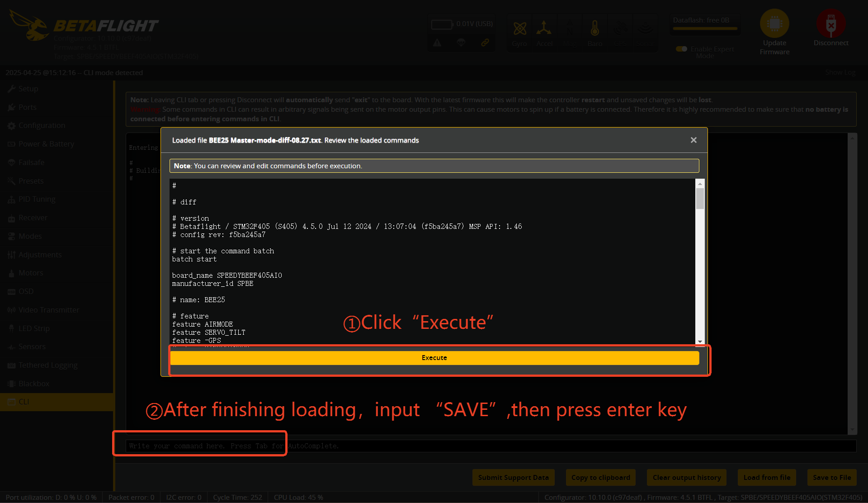Click the Sensors waveform icon

(x=11, y=347)
